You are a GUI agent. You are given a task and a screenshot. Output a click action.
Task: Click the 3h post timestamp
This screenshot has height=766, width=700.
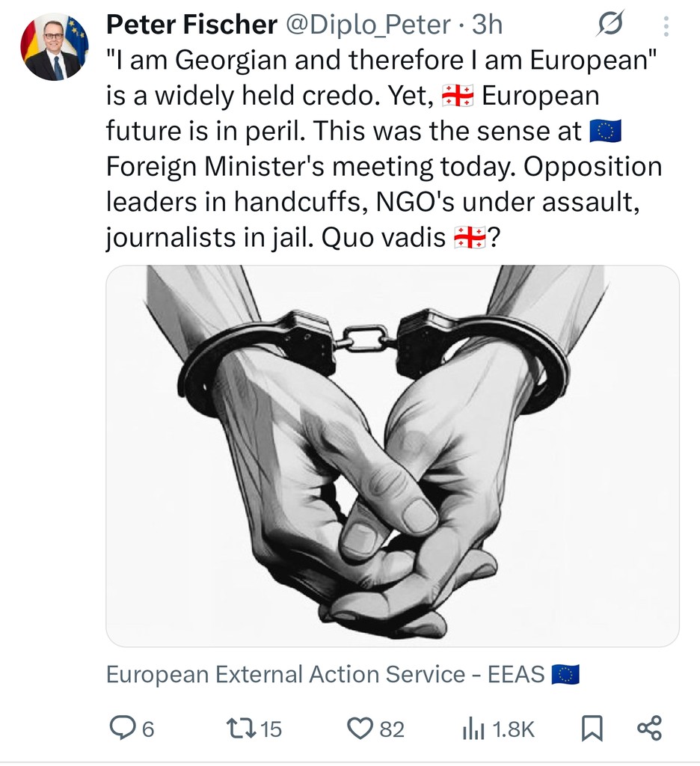tap(487, 25)
